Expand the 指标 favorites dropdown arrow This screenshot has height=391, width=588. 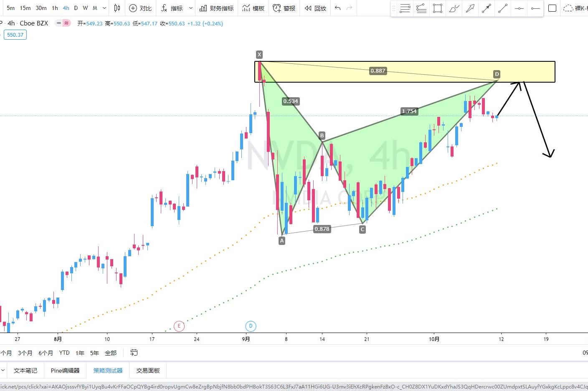191,8
